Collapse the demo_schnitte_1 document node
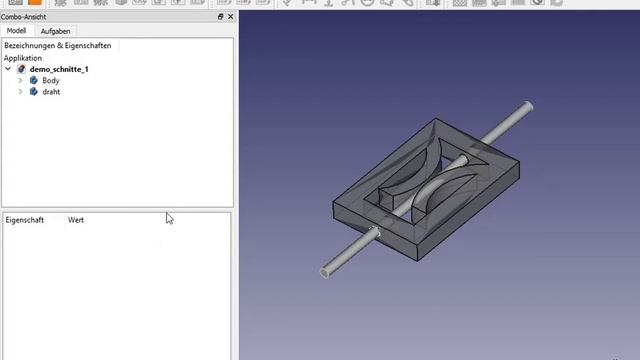 [8, 69]
